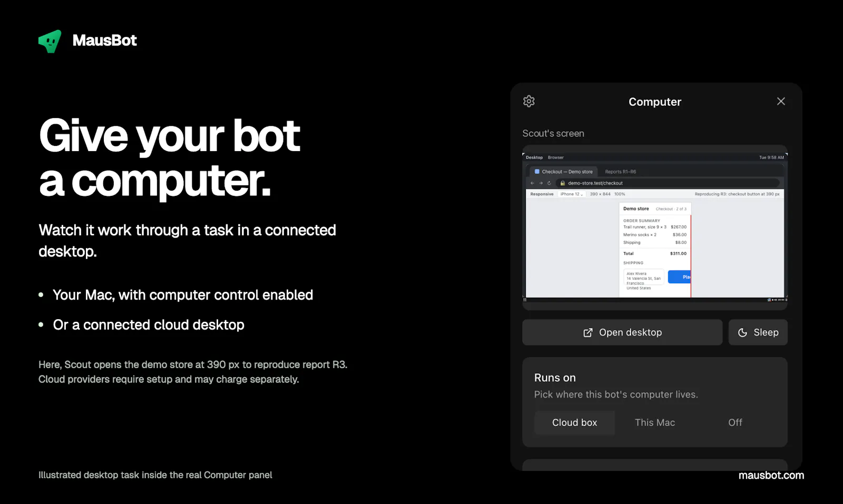Click the 100% zoom value
The image size is (843, 504).
pos(620,194)
